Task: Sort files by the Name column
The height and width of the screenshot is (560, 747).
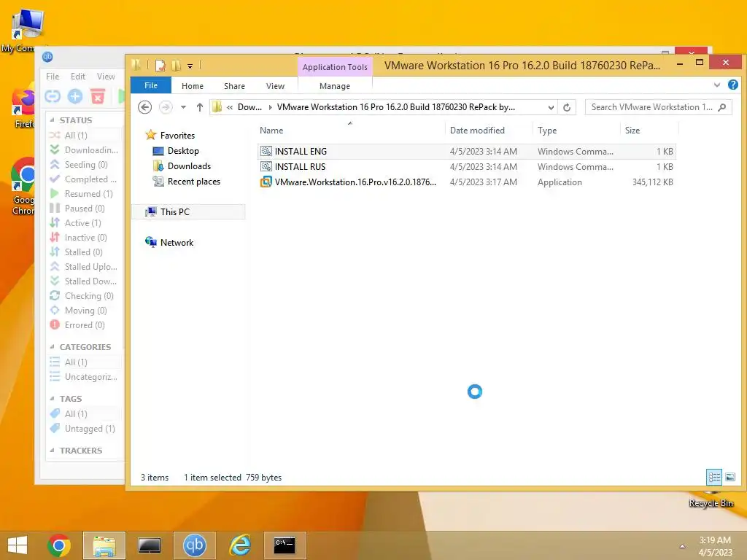Action: (271, 131)
